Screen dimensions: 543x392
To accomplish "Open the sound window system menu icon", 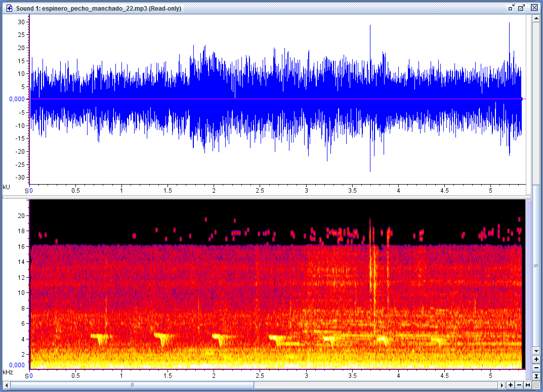I will pyautogui.click(x=9, y=8).
